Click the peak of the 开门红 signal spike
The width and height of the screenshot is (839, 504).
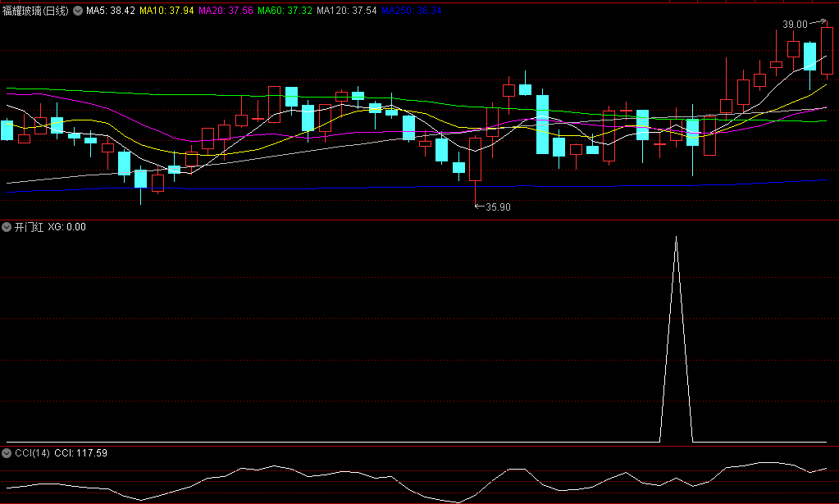(x=677, y=237)
